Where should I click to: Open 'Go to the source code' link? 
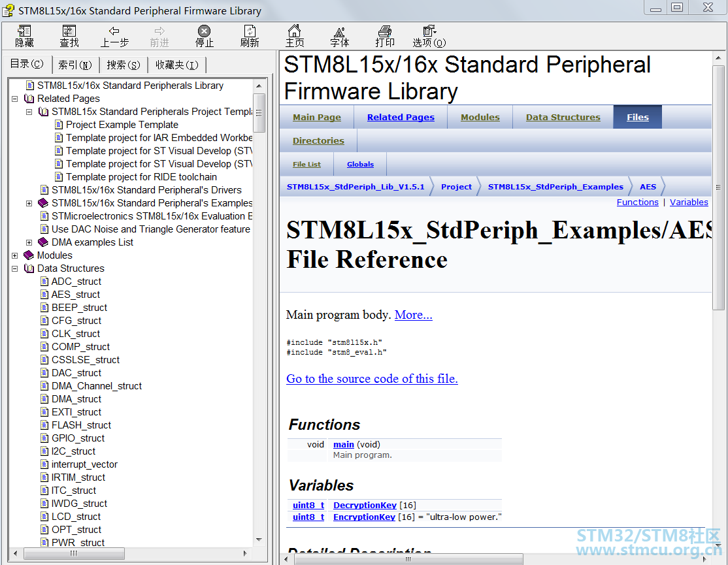pos(372,379)
